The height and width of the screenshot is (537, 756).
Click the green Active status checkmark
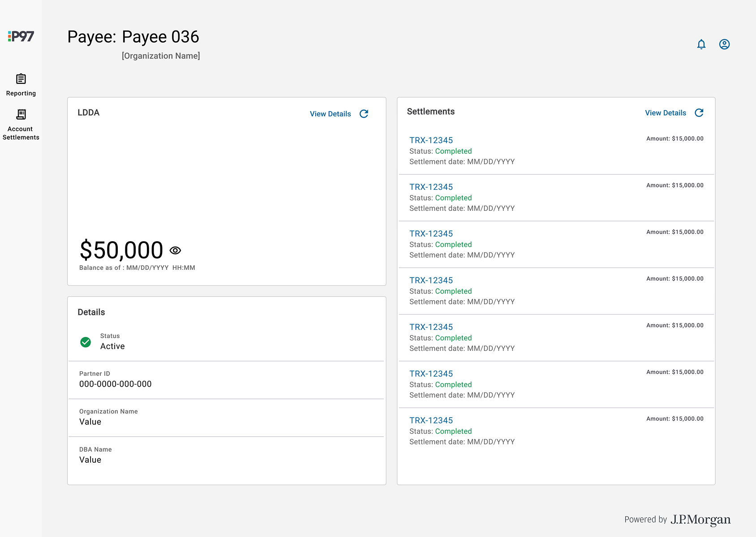(86, 342)
